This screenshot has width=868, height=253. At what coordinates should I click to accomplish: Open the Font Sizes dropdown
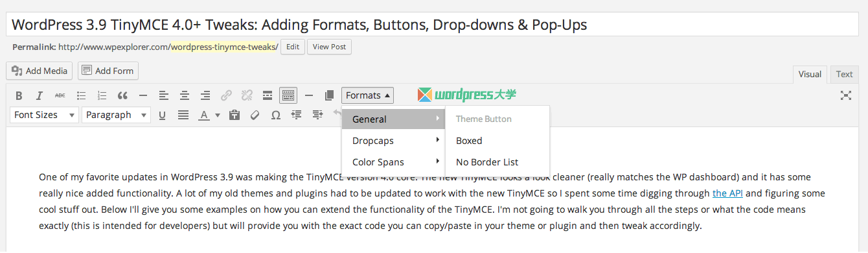point(44,115)
